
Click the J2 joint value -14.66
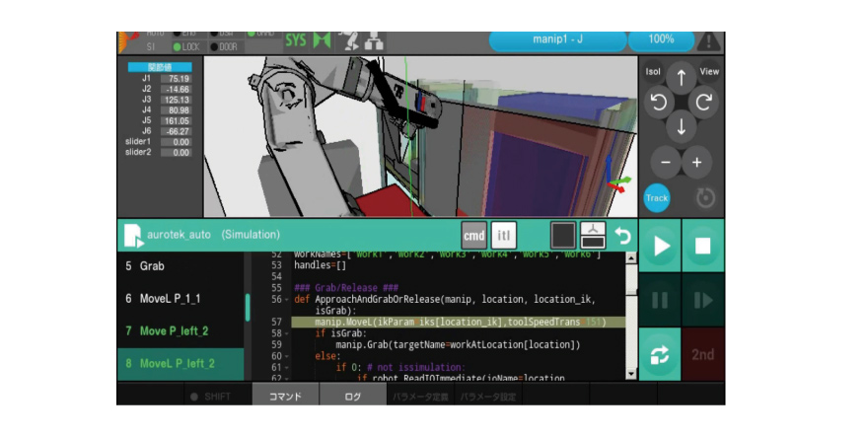pos(177,89)
